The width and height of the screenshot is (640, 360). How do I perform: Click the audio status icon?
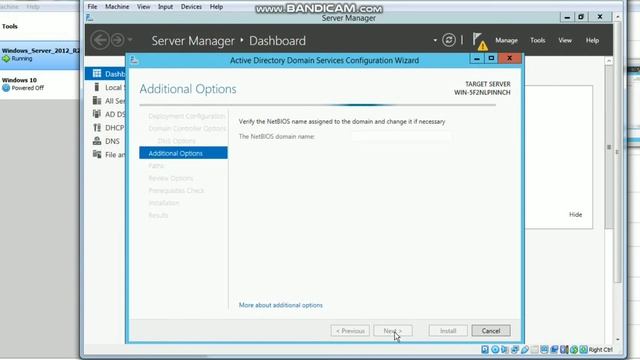pos(504,349)
